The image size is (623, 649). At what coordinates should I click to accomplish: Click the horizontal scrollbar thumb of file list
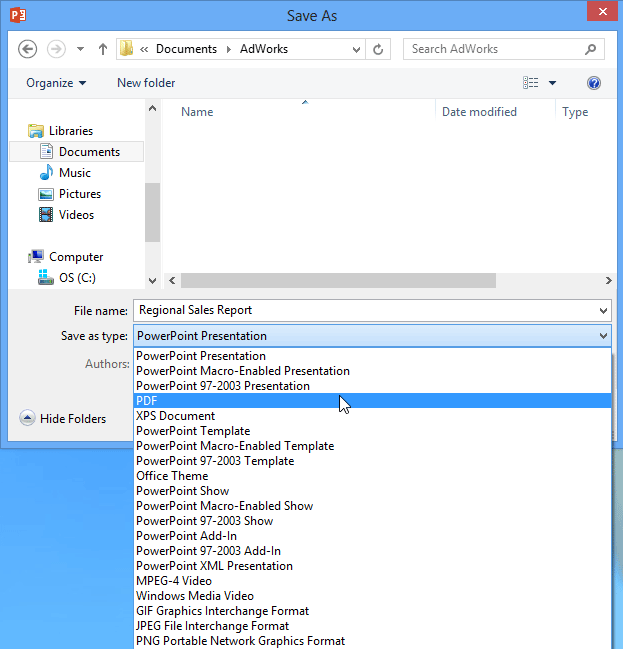pyautogui.click(x=338, y=280)
